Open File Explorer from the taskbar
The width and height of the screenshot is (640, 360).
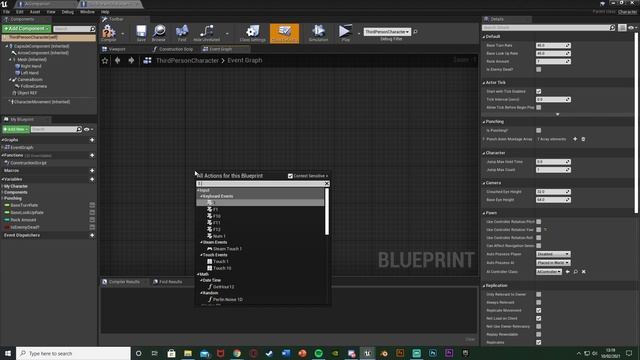[x=188, y=353]
